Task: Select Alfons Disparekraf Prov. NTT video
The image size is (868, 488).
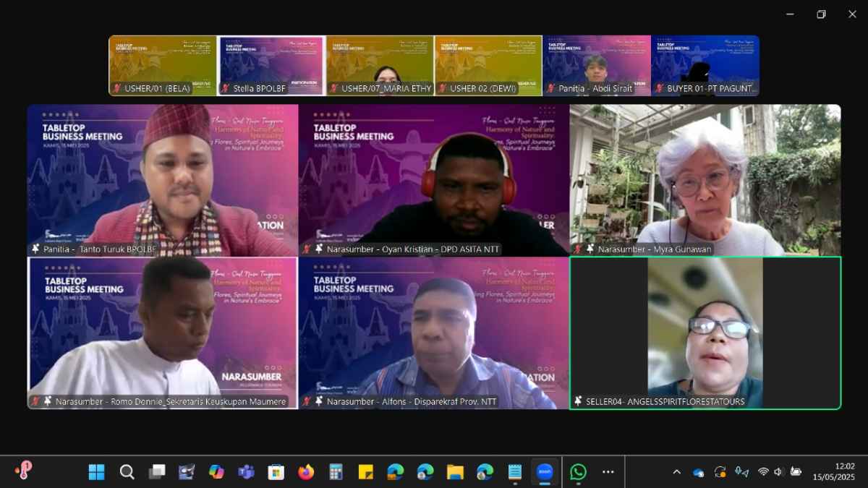Action: [x=434, y=333]
